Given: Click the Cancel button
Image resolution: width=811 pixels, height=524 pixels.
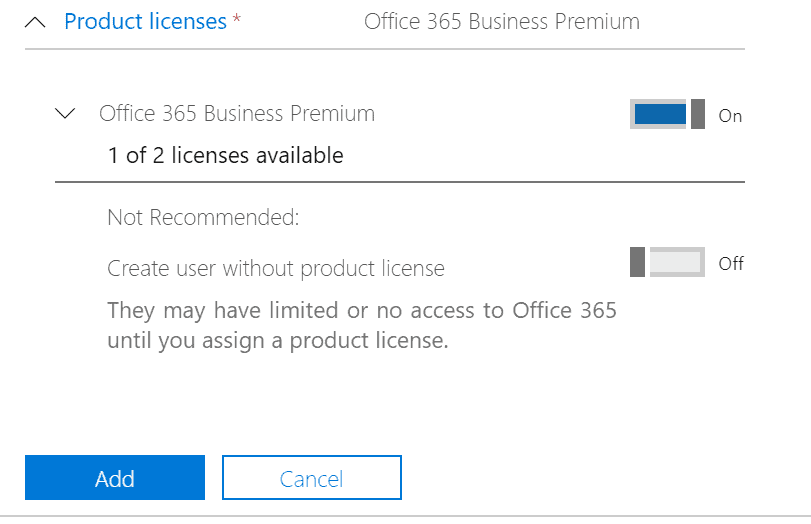Looking at the screenshot, I should 312,477.
